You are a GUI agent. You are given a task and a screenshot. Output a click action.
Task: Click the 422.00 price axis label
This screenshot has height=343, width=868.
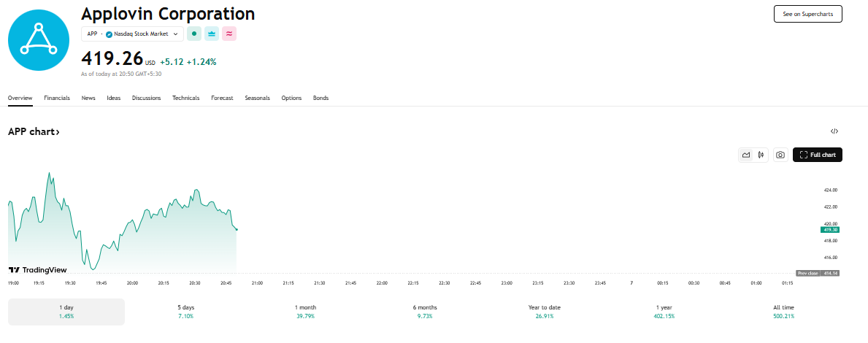(x=830, y=207)
